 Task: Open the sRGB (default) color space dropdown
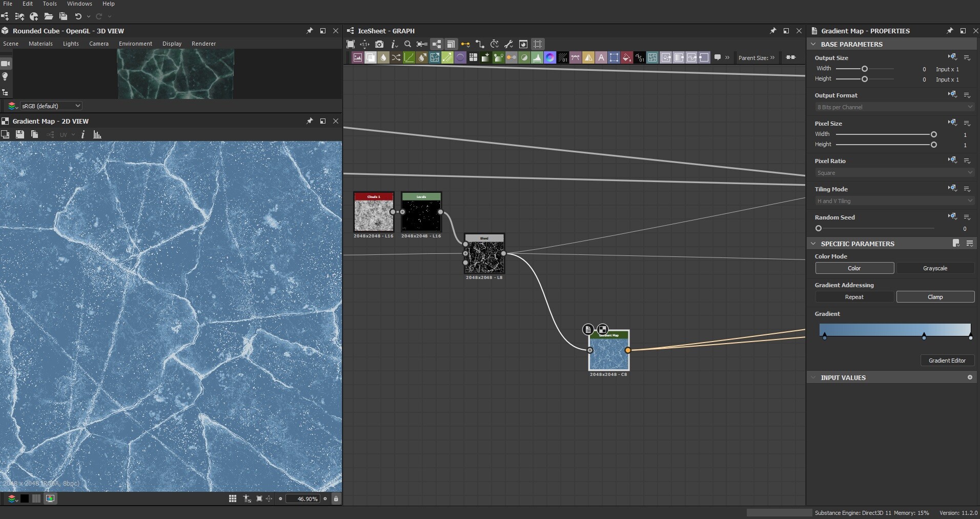(51, 106)
